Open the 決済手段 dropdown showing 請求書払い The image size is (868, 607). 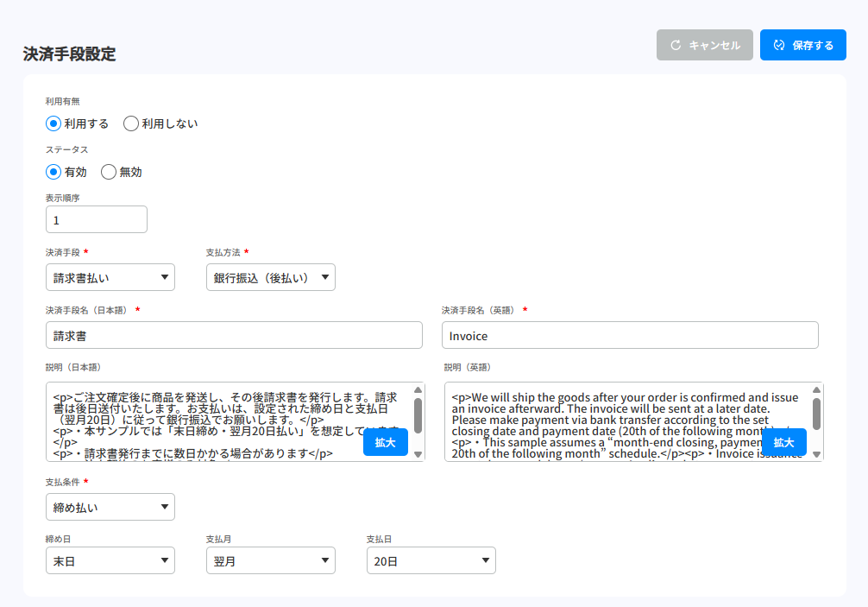click(110, 277)
